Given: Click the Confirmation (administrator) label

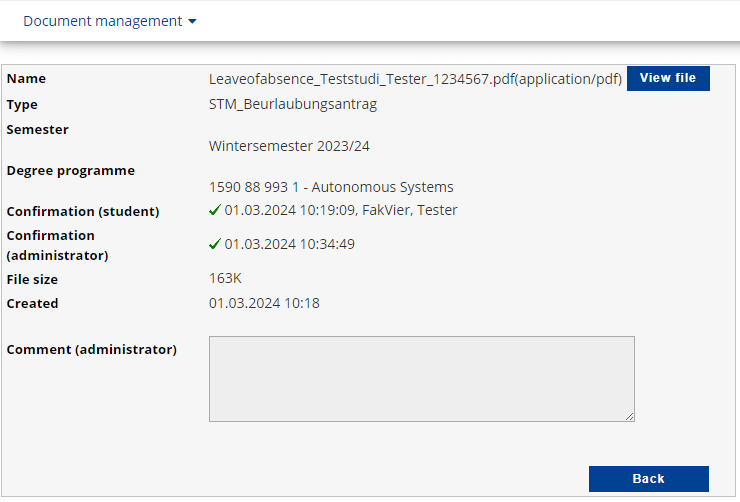Looking at the screenshot, I should pyautogui.click(x=58, y=245).
